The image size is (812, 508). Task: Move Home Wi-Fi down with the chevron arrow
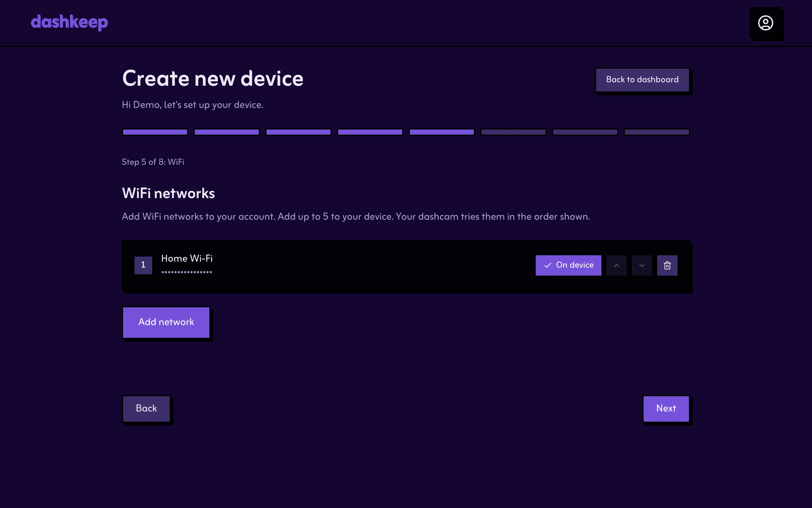642,265
